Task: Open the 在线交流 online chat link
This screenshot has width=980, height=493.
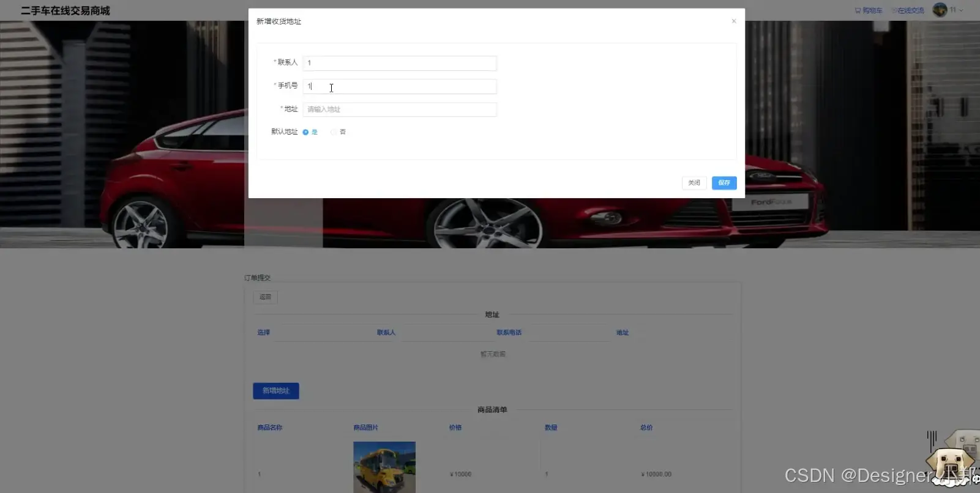Action: coord(908,10)
